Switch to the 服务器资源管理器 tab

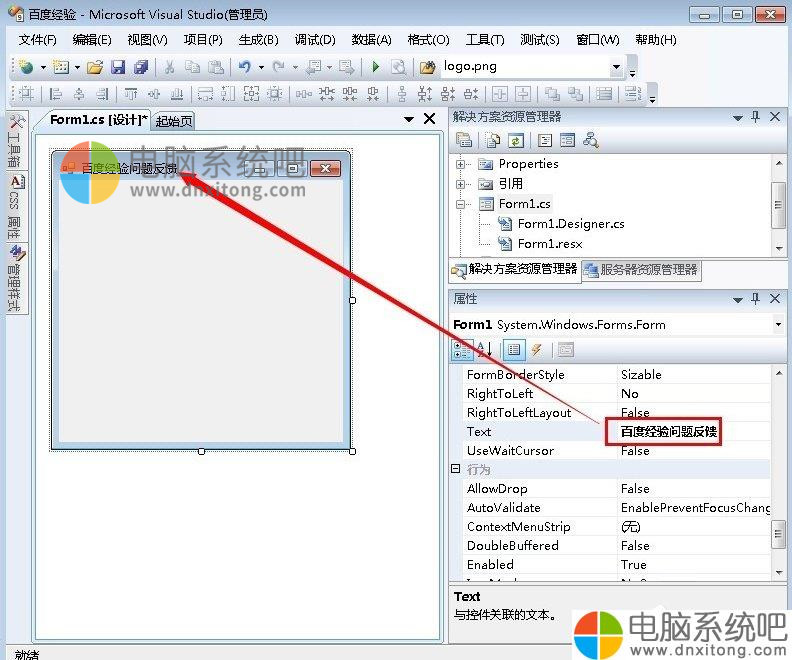click(x=642, y=270)
